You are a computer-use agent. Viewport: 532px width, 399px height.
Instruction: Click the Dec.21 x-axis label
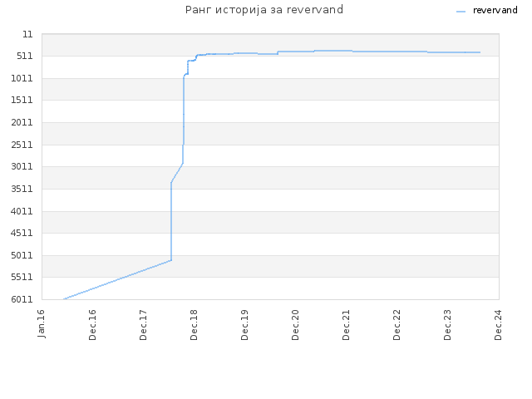[x=346, y=325]
